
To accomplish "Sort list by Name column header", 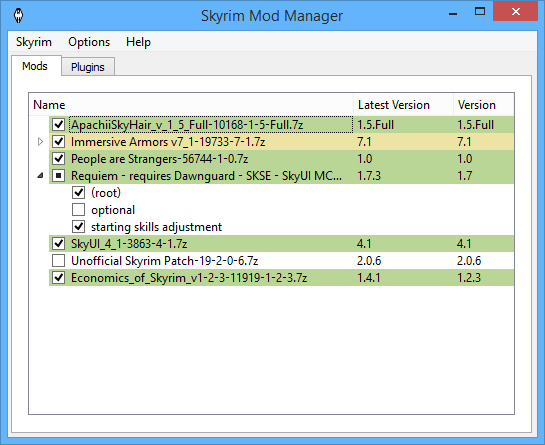I will click(191, 105).
